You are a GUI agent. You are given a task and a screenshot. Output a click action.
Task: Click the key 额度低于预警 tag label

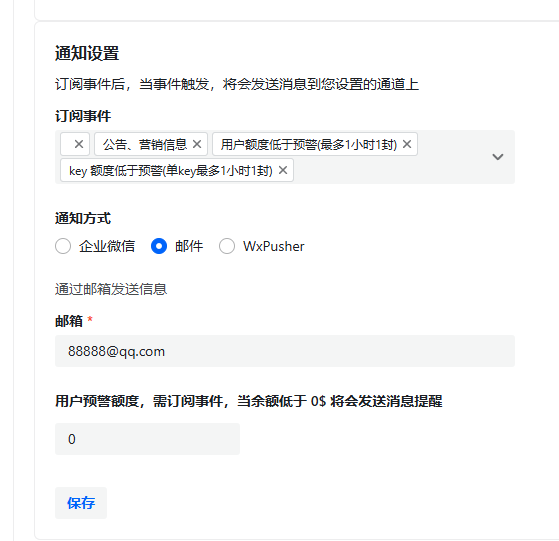click(171, 171)
